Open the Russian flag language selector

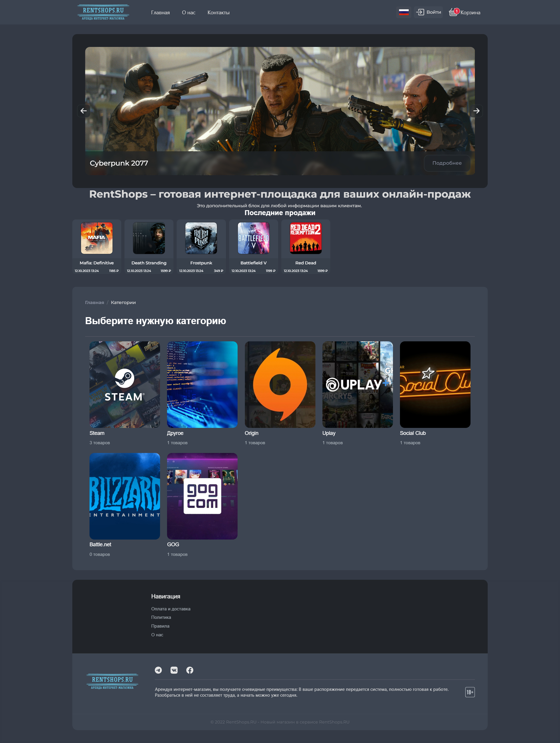pyautogui.click(x=403, y=13)
